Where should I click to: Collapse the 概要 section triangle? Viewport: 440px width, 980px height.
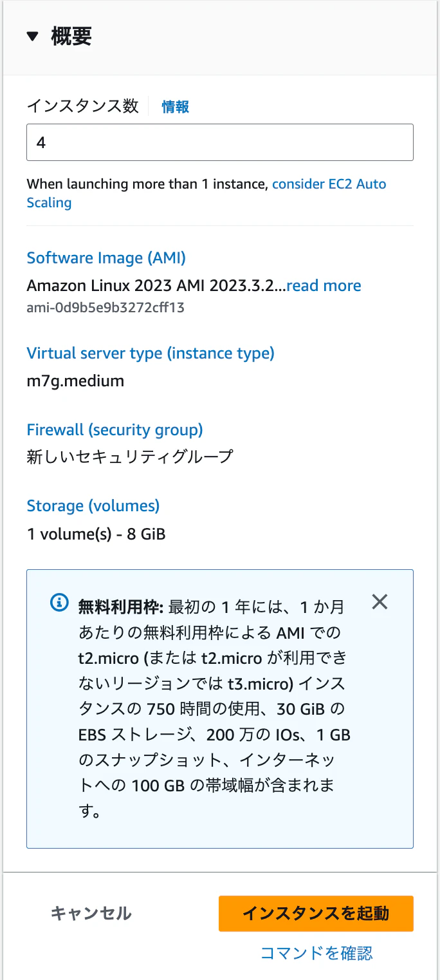(33, 36)
